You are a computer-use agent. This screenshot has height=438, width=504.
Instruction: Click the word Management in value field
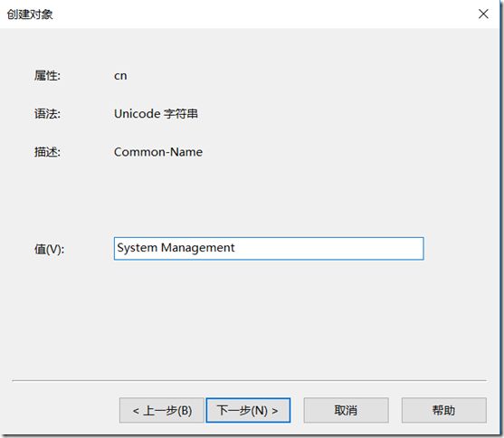pyautogui.click(x=197, y=248)
